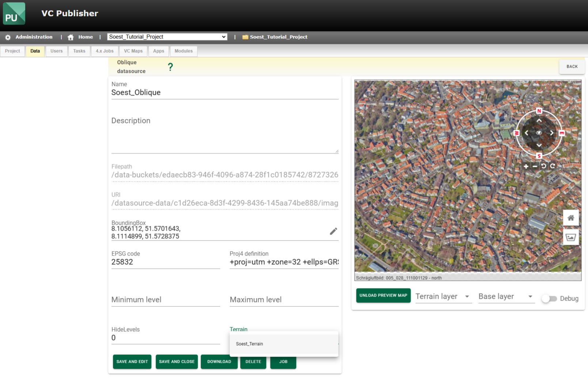Rotate the map view counterclockwise
Image resolution: width=588 pixels, height=381 pixels.
544,166
